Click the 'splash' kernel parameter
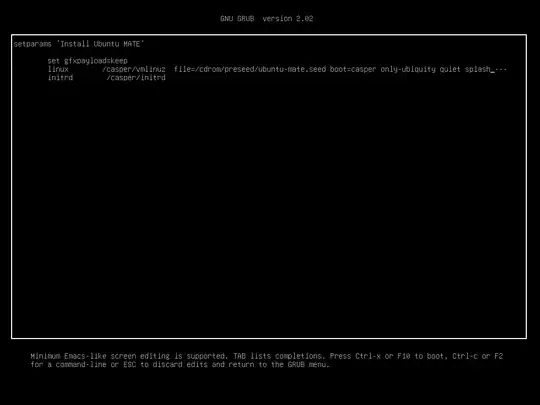Image resolution: width=540 pixels, height=405 pixels. (x=477, y=69)
